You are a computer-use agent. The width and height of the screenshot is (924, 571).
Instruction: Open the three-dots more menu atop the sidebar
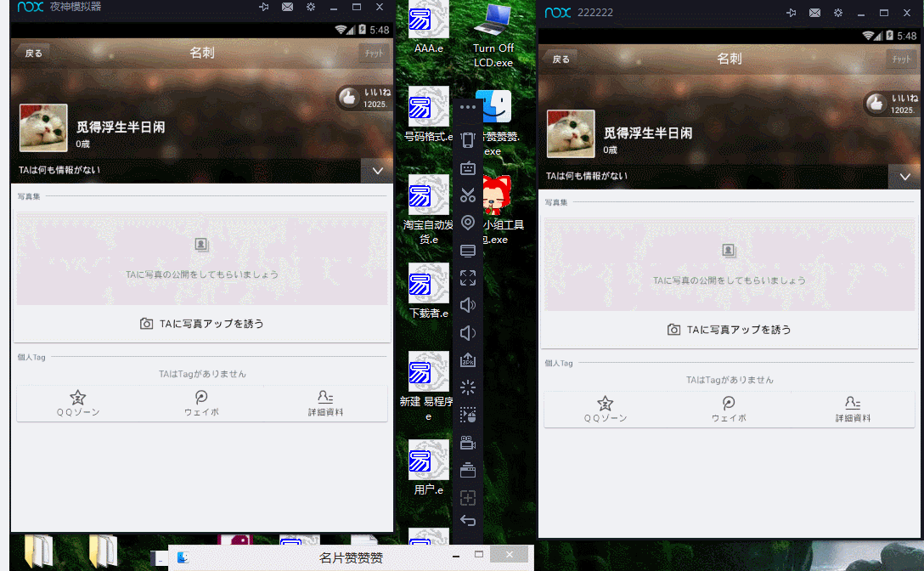point(468,107)
